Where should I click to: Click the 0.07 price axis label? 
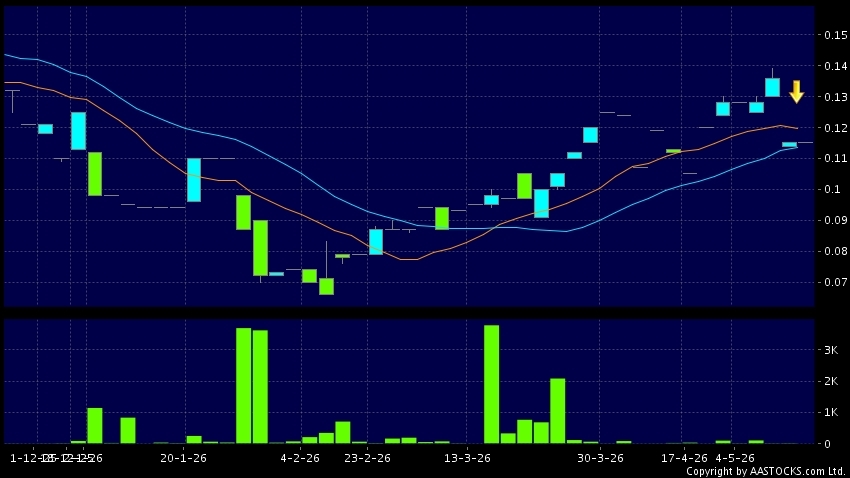click(835, 282)
